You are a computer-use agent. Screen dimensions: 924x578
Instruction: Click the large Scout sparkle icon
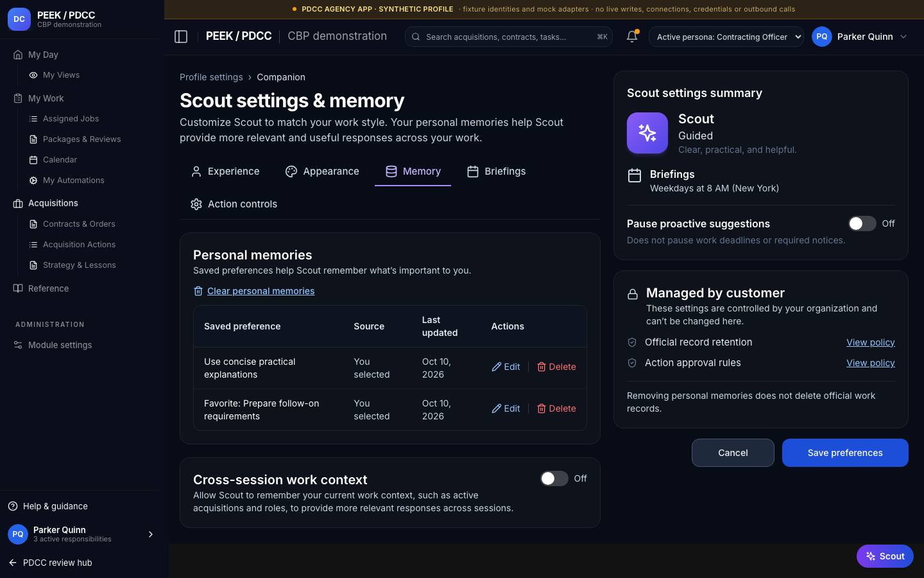click(x=647, y=133)
